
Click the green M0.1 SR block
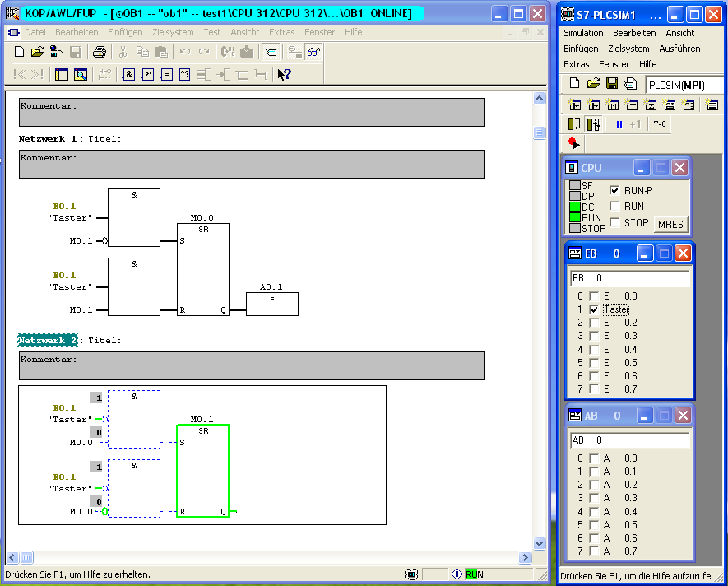203,471
